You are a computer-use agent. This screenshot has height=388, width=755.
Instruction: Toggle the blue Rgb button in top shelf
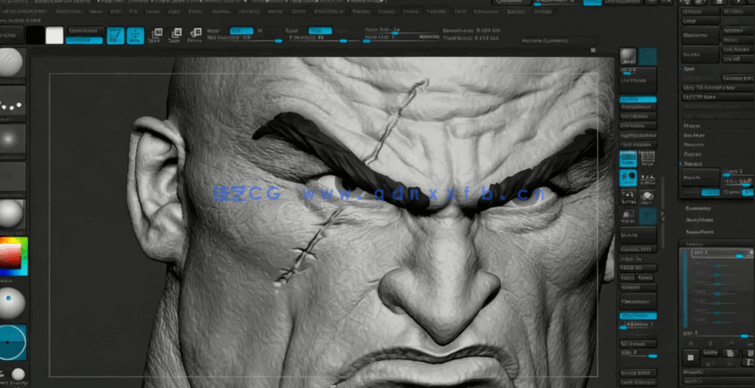[x=241, y=31]
